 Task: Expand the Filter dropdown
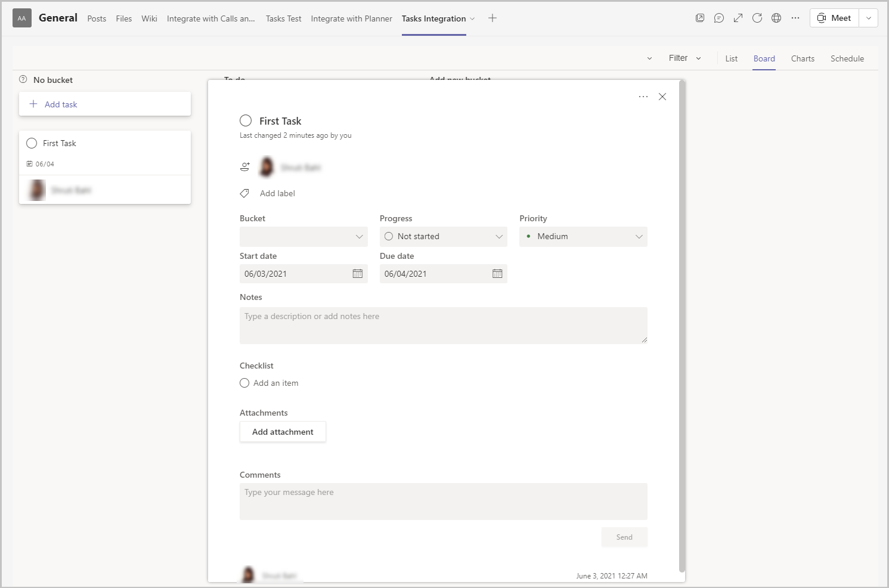(685, 58)
